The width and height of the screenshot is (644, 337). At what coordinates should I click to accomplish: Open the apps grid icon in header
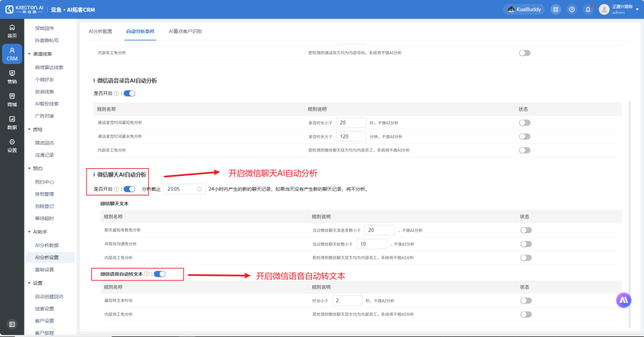pos(556,10)
